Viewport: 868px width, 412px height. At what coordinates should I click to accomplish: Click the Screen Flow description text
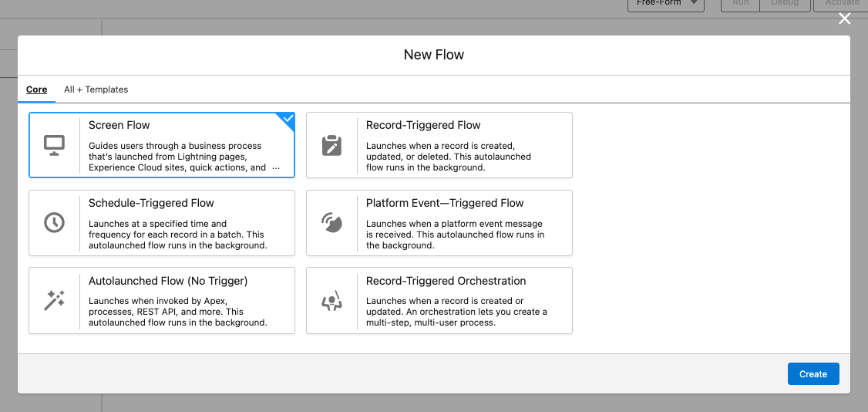(183, 157)
